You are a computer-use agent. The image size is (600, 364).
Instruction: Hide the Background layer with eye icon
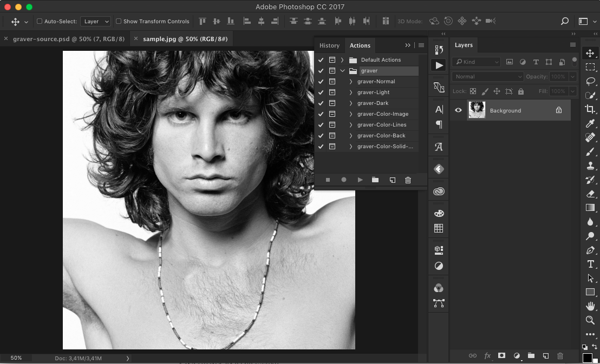click(x=458, y=110)
